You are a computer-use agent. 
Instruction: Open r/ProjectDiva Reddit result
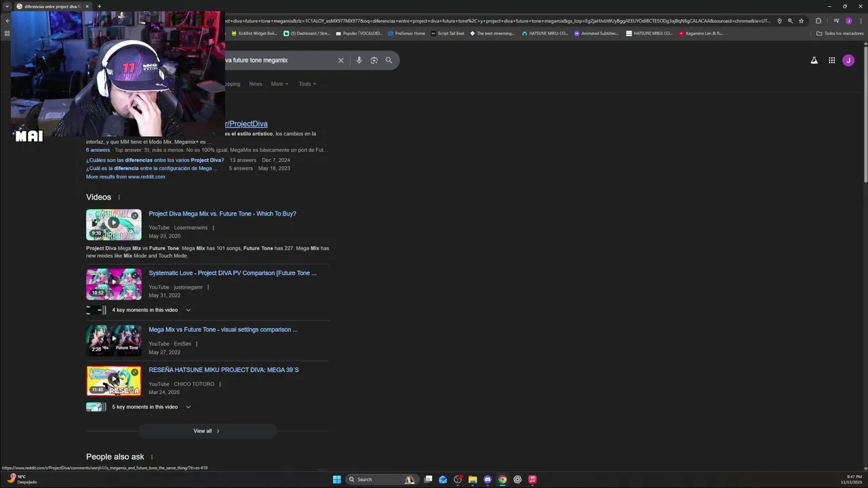coord(246,124)
